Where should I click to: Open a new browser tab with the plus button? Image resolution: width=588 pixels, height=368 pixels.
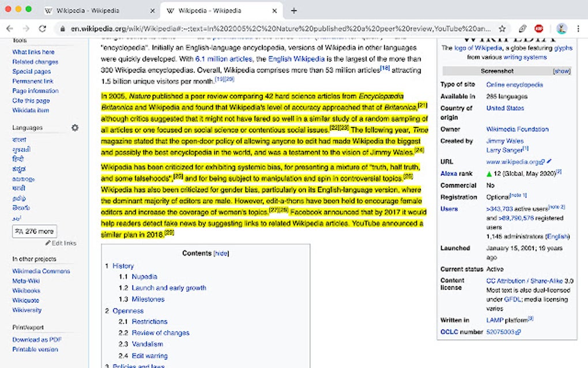[294, 10]
